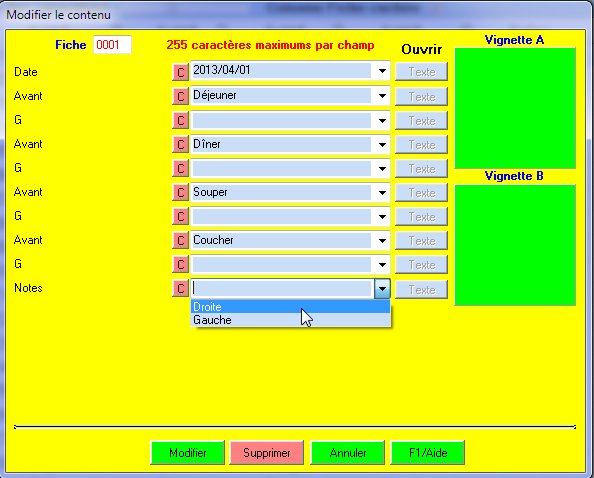Viewport: 594px width, 478px height.
Task: Clear the Notes field with its C button
Action: 180,289
